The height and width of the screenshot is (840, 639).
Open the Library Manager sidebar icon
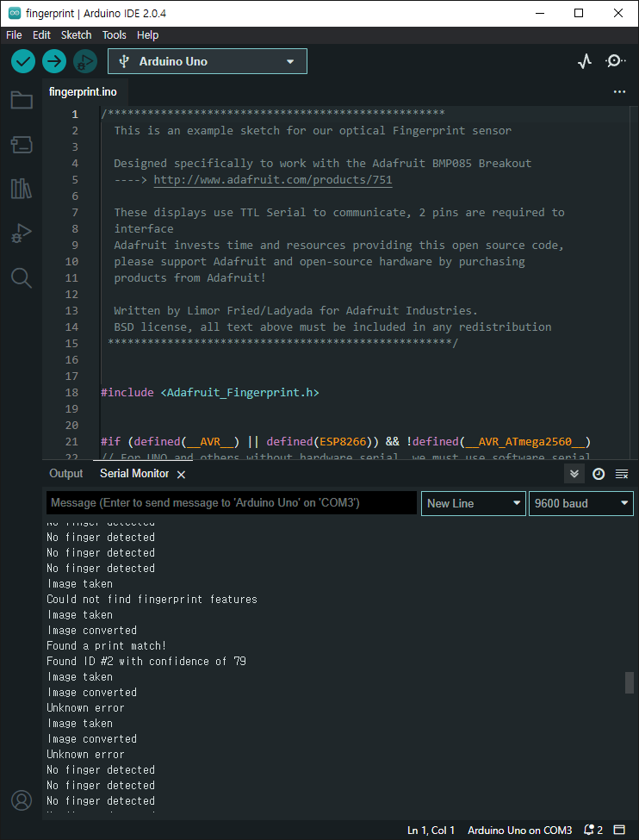tap(22, 189)
